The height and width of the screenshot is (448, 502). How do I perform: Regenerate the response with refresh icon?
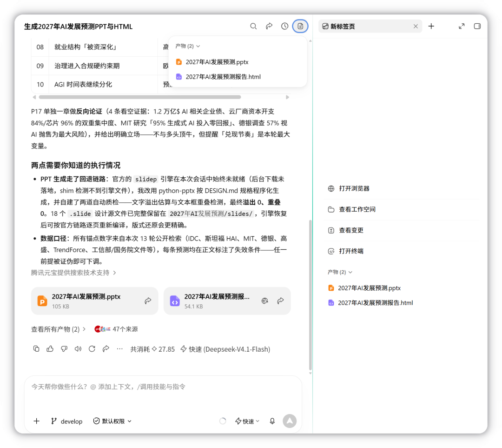pyautogui.click(x=92, y=348)
